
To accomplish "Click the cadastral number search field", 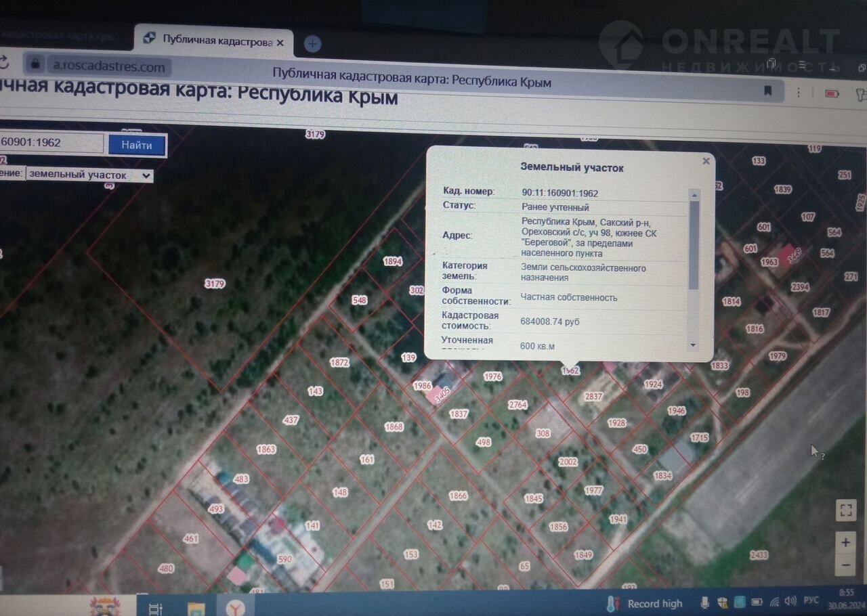I will point(51,143).
